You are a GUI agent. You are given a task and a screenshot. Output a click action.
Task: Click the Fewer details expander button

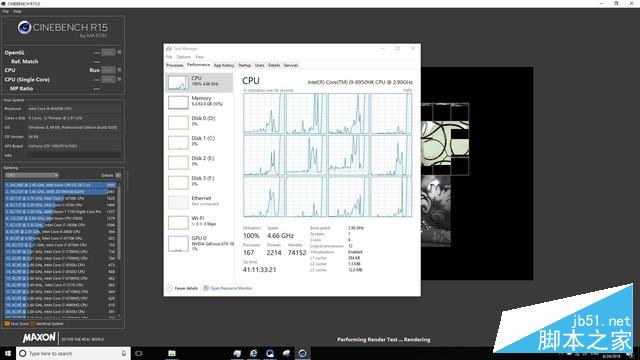point(182,288)
